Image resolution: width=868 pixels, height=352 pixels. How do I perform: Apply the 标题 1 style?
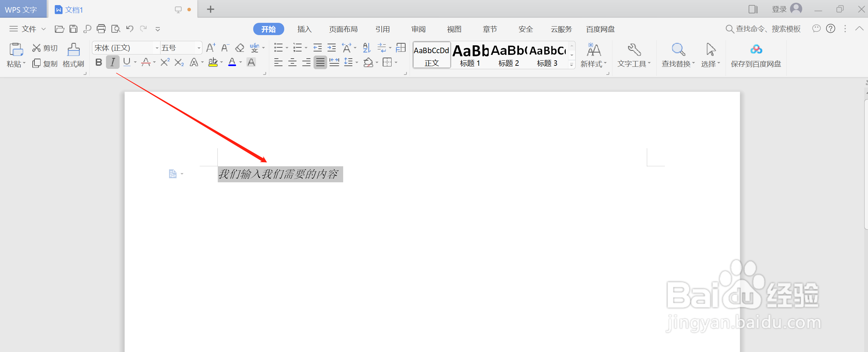pyautogui.click(x=470, y=55)
